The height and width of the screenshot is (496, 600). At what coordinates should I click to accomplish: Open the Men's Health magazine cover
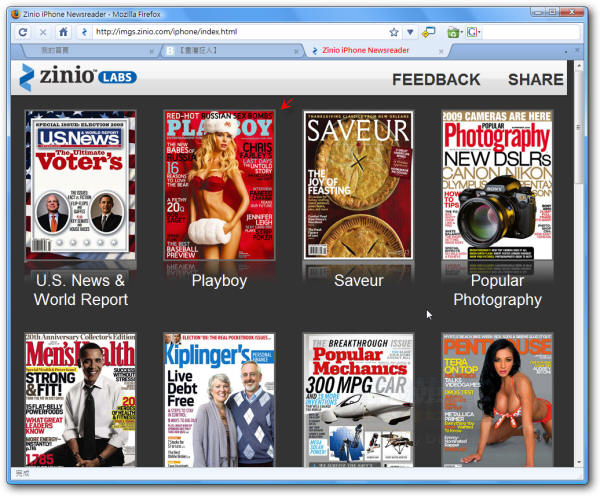tap(80, 400)
